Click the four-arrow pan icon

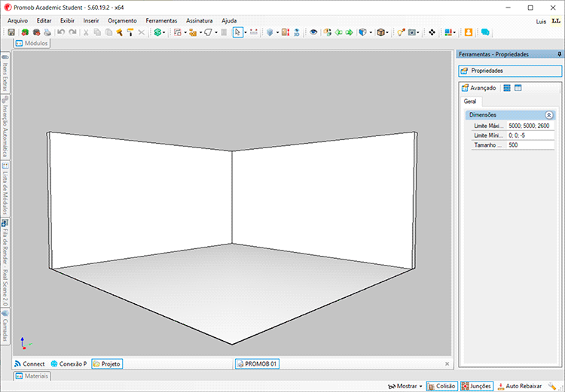point(432,32)
